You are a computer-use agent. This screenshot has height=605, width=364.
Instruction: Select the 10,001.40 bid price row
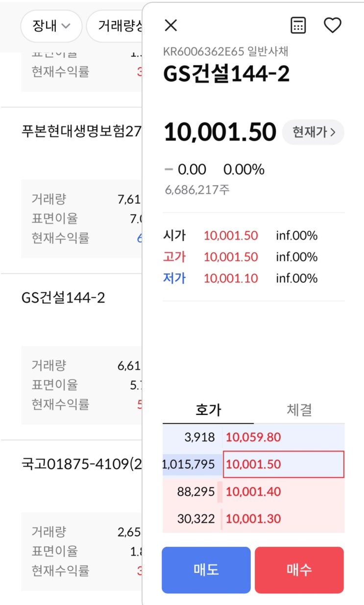(283, 491)
